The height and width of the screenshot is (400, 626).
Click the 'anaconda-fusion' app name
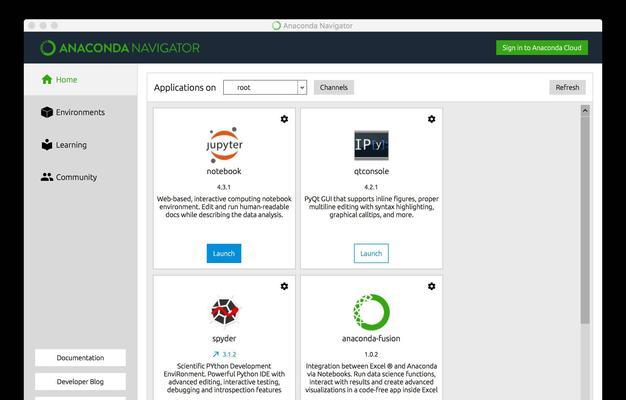[371, 339]
